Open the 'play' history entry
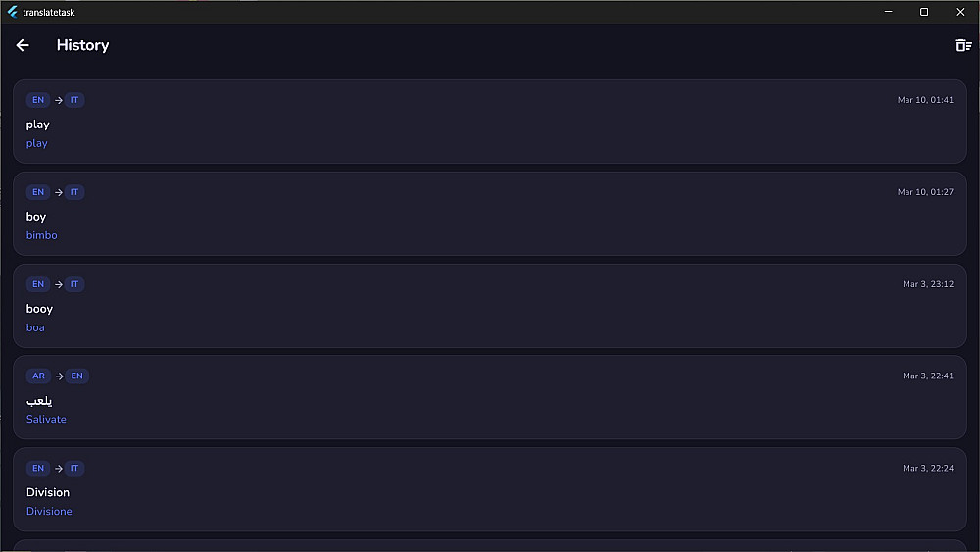The width and height of the screenshot is (980, 552). pos(489,122)
